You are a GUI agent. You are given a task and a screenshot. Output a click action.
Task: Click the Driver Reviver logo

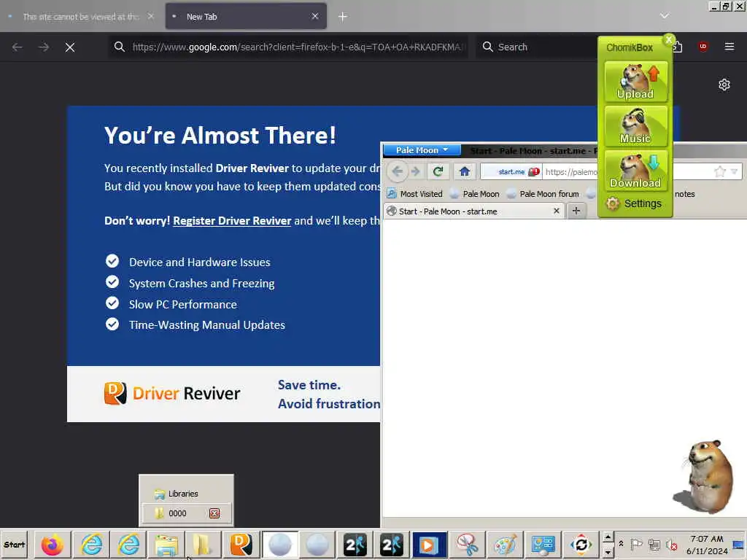click(x=172, y=394)
